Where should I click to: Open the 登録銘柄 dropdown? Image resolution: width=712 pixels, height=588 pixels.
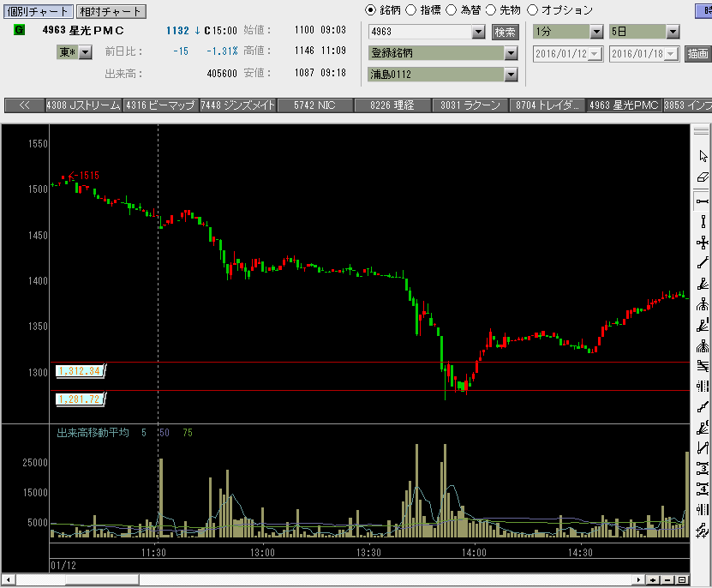click(x=511, y=53)
